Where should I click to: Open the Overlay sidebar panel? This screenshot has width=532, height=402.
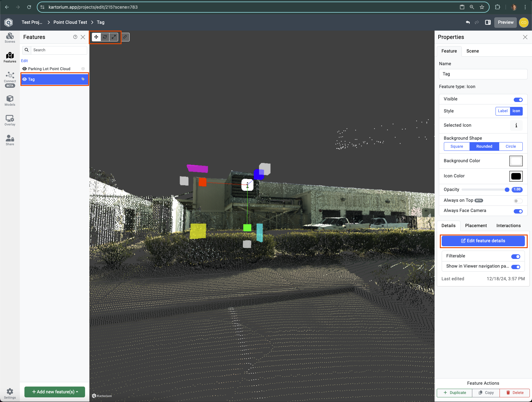10,121
